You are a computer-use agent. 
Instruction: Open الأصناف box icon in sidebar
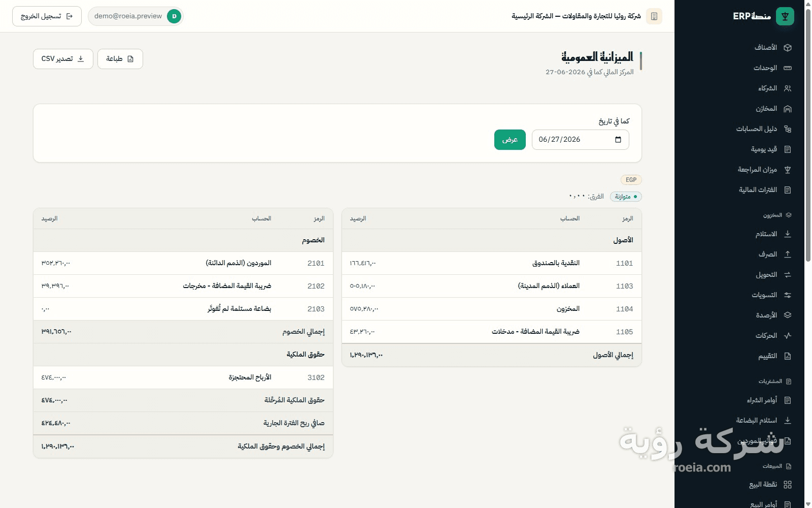pos(788,48)
